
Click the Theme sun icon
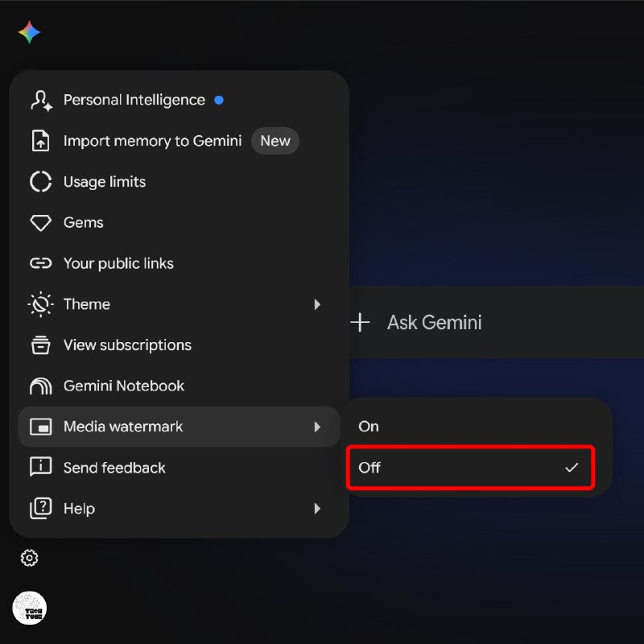click(x=41, y=304)
